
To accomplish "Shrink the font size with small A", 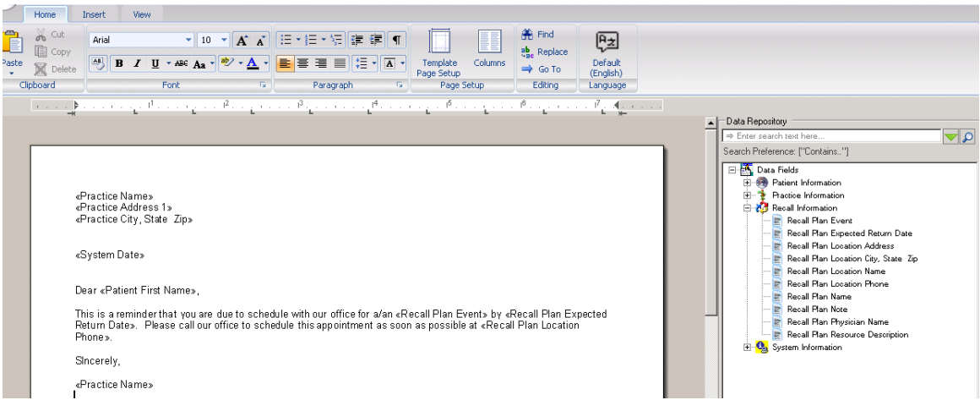I will tap(260, 40).
